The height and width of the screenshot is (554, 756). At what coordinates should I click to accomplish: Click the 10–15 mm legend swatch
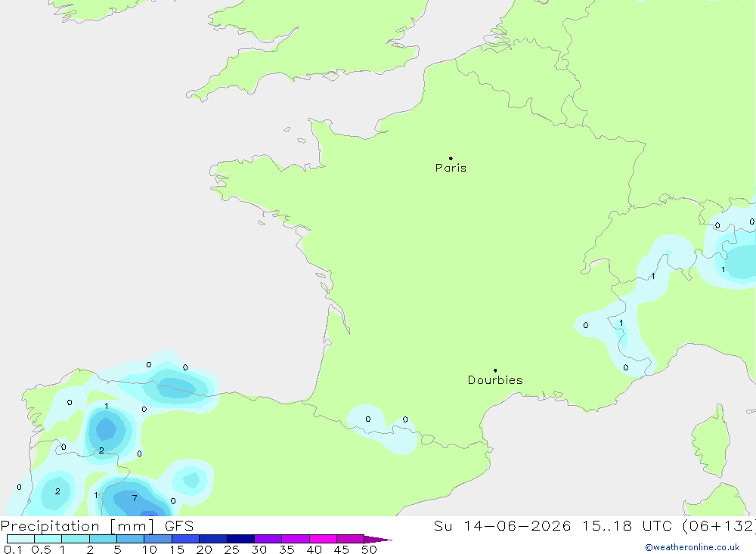click(x=158, y=539)
